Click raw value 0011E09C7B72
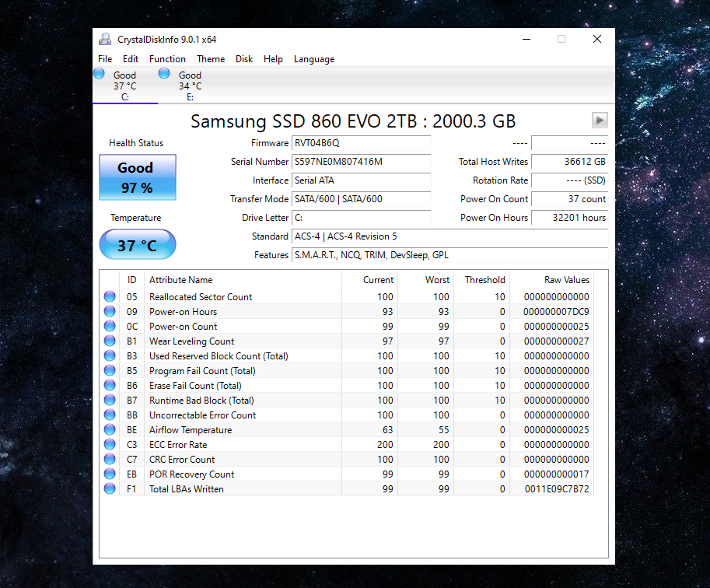 557,488
